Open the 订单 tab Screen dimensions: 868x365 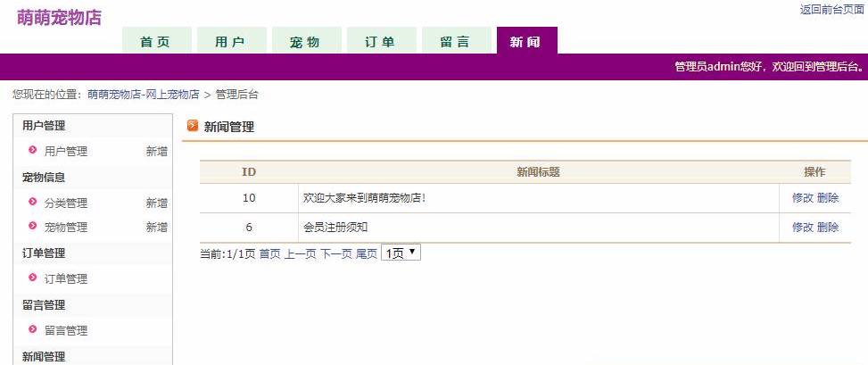[382, 40]
